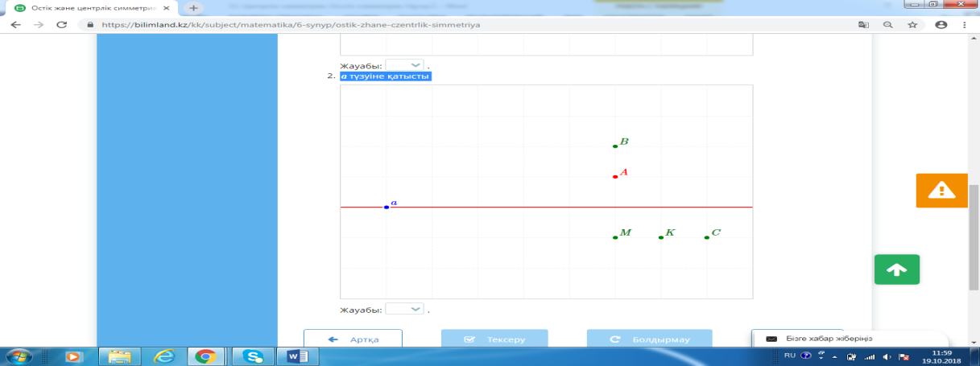Click green point B on graph
This screenshot has width=980, height=366.
pos(615,146)
